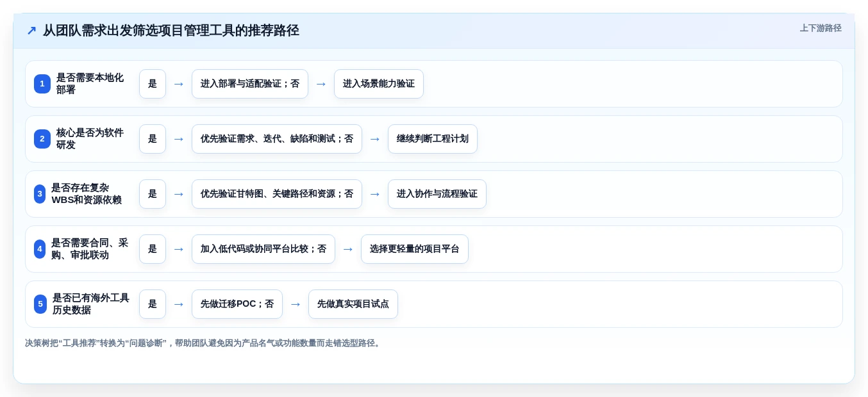Select step badge number 5

[x=40, y=304]
